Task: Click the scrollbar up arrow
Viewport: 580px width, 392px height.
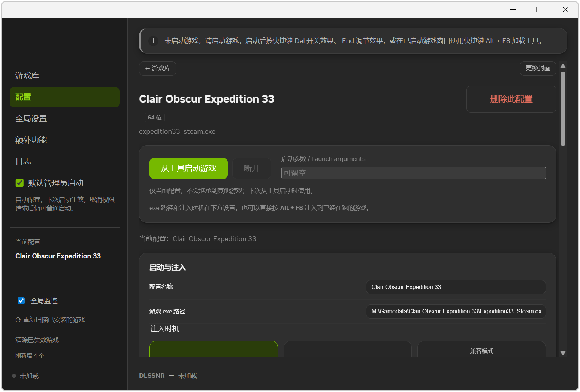Action: 563,66
